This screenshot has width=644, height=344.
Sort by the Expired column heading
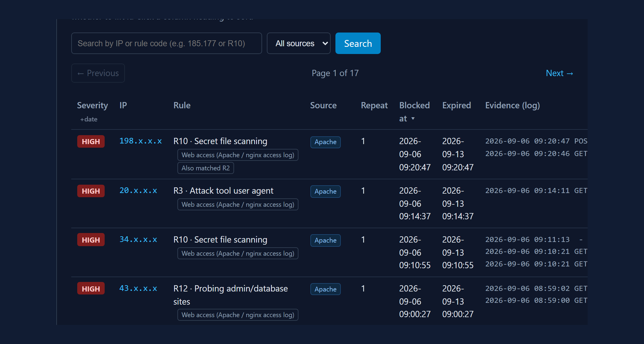(456, 105)
